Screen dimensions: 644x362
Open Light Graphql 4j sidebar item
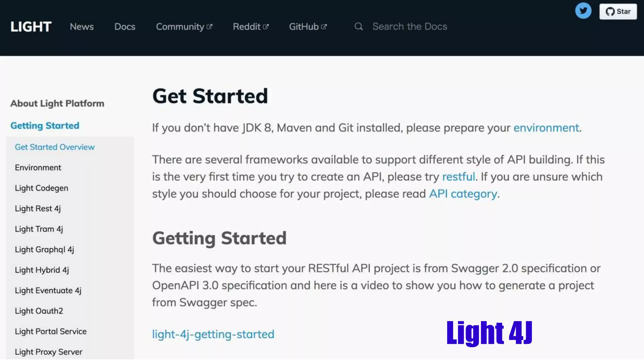(44, 250)
